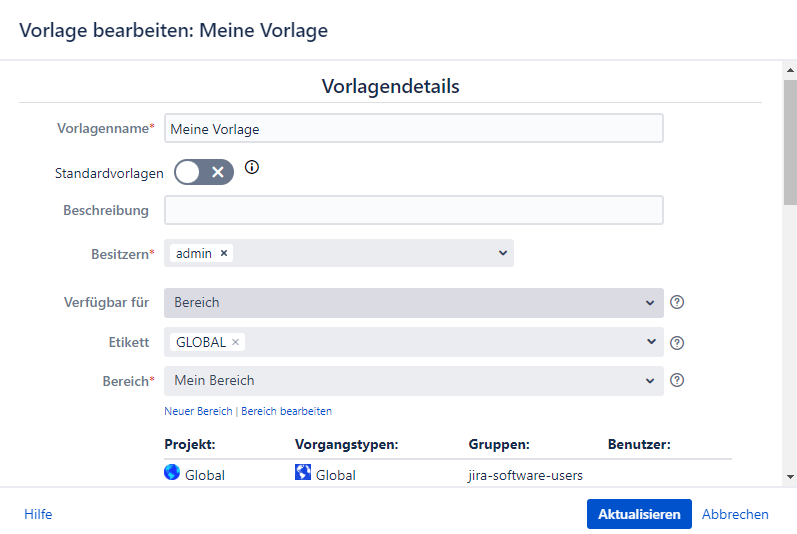Click the scrollbar down arrow
Image resolution: width=797 pixels, height=534 pixels.
pyautogui.click(x=790, y=477)
